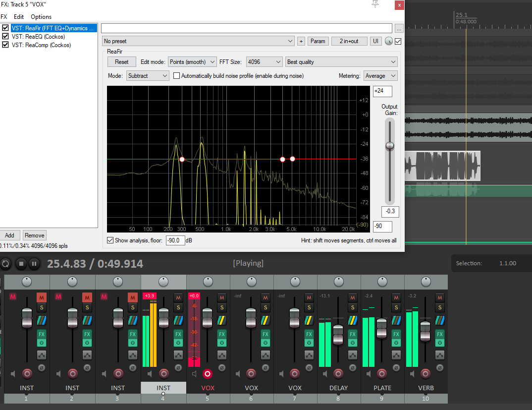Disable the ReaComp plugin checkbox
532x410 pixels.
(5, 45)
